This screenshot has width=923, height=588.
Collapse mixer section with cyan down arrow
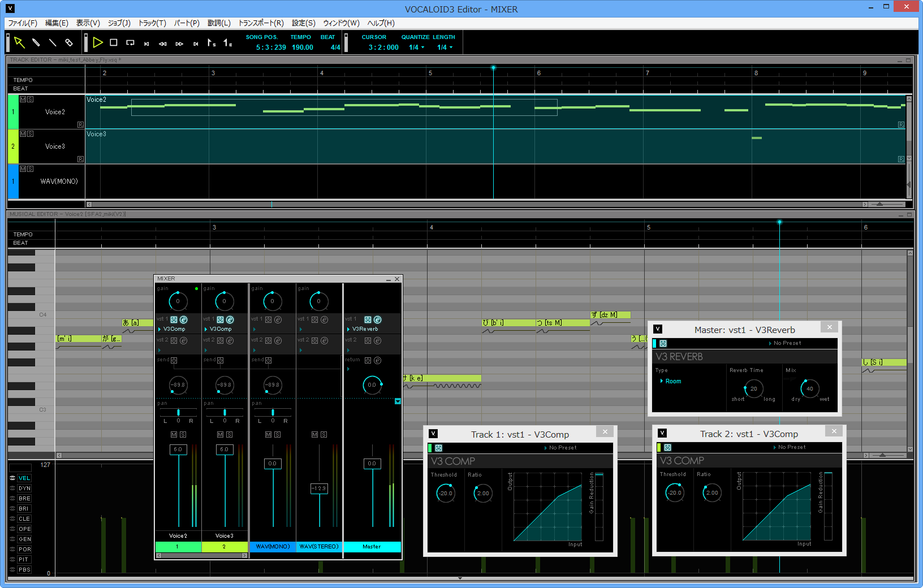(398, 401)
